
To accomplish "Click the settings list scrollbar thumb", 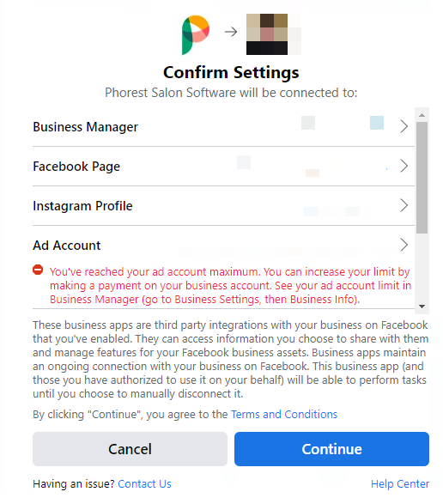I will (x=422, y=178).
